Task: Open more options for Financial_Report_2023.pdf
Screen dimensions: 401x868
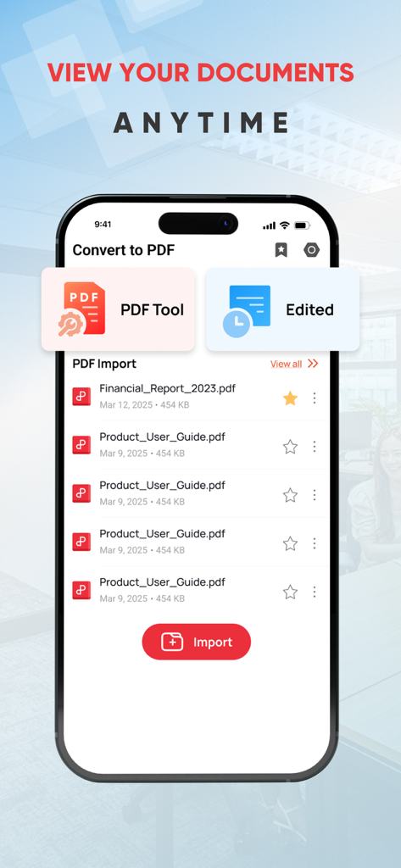Action: tap(314, 398)
